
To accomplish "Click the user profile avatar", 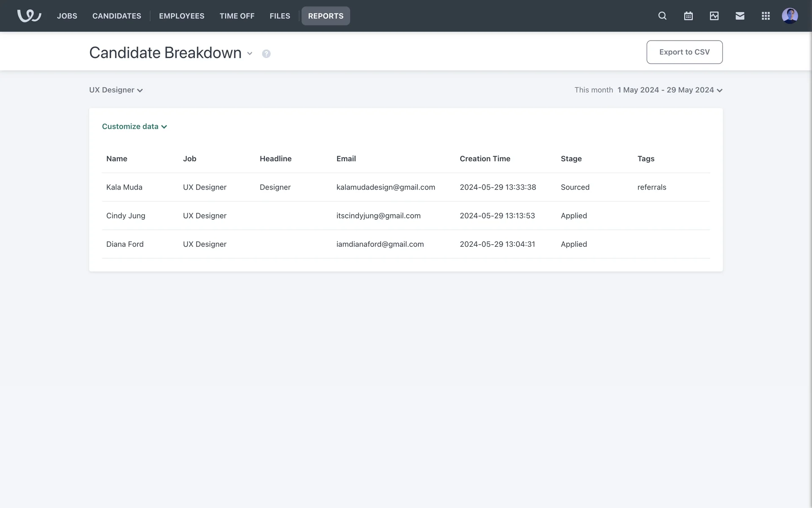I will pos(790,16).
